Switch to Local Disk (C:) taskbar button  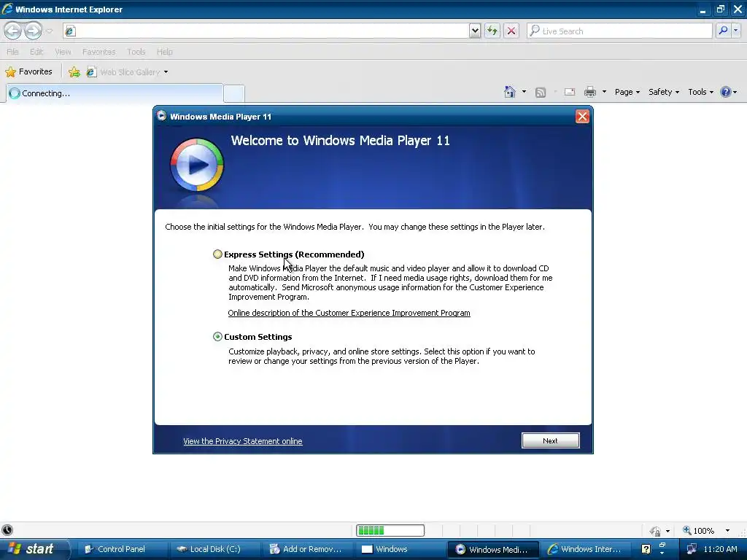(x=214, y=549)
